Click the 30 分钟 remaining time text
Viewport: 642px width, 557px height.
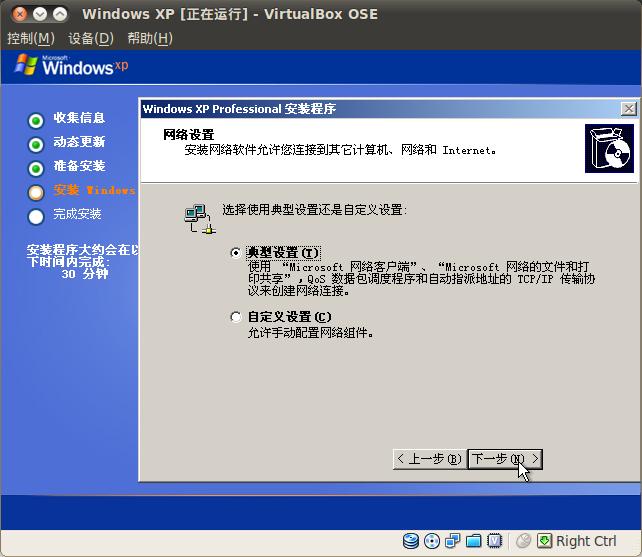(85, 274)
